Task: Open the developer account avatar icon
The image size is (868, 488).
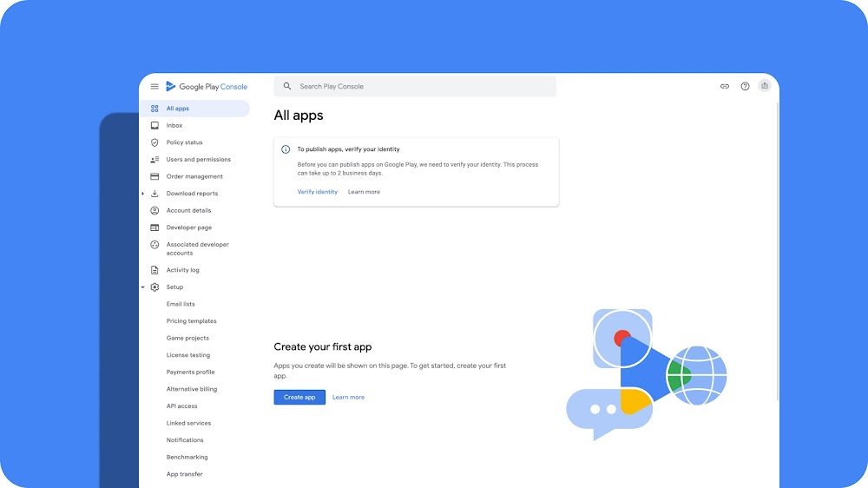Action: [765, 86]
